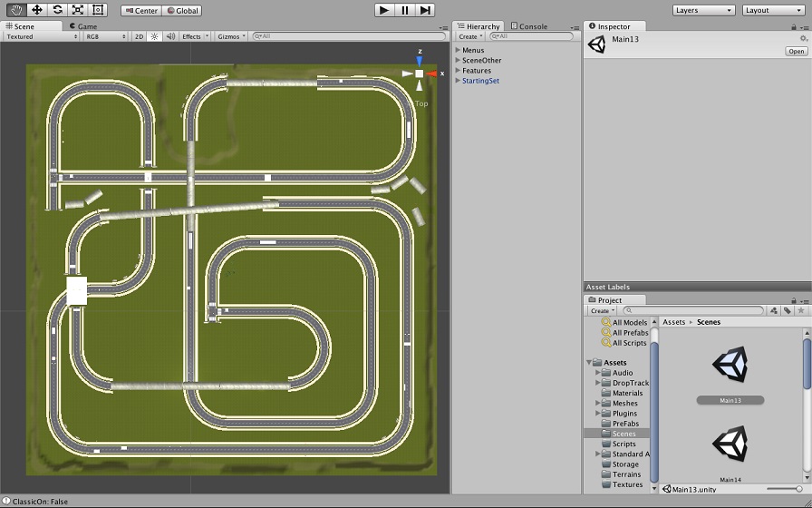Expand Features in Hierarchy
812x508 pixels.
tap(458, 71)
